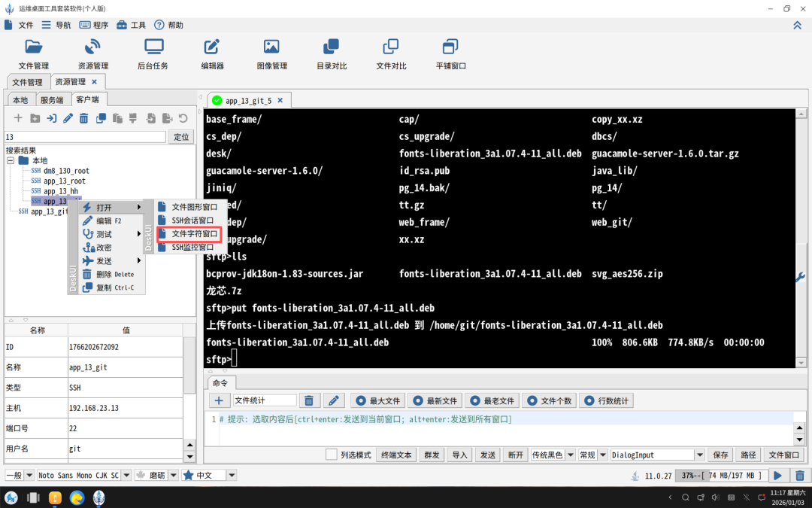The width and height of the screenshot is (812, 508).
Task: Click the import file icon in client toolbar
Action: pyautogui.click(x=150, y=118)
